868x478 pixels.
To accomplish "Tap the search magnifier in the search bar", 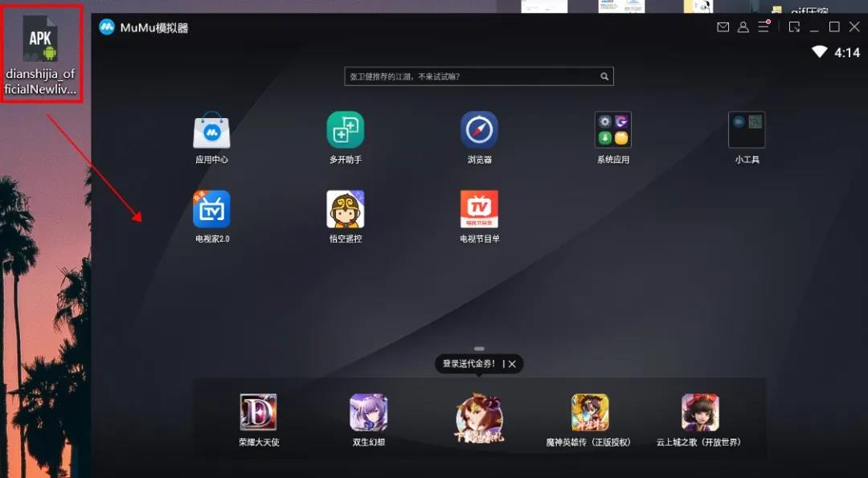I will (x=604, y=76).
